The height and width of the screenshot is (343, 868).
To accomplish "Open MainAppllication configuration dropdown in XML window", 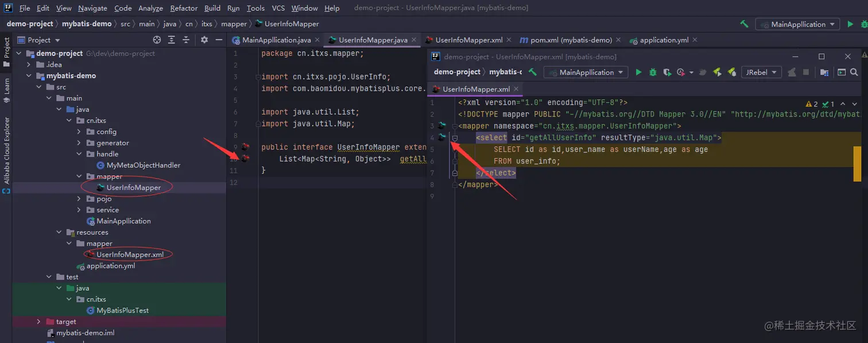I will (586, 72).
